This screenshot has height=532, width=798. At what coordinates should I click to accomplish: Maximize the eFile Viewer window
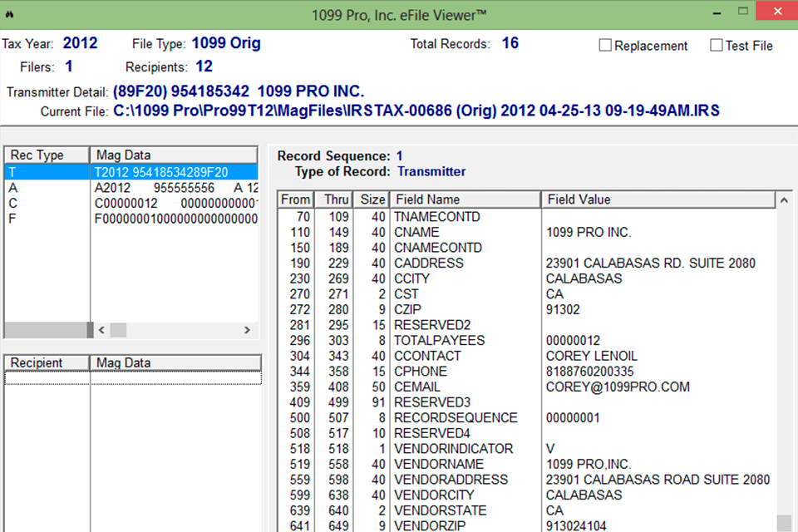[x=743, y=11]
